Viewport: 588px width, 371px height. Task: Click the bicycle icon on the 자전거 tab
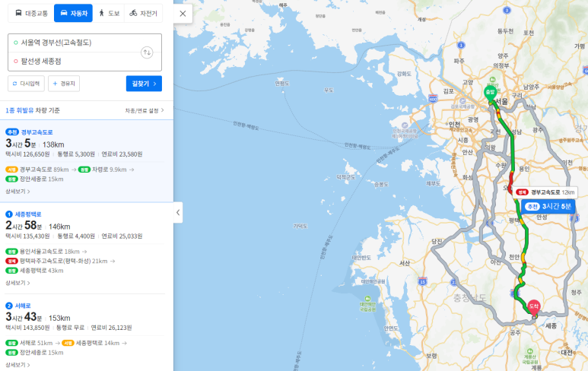[133, 13]
